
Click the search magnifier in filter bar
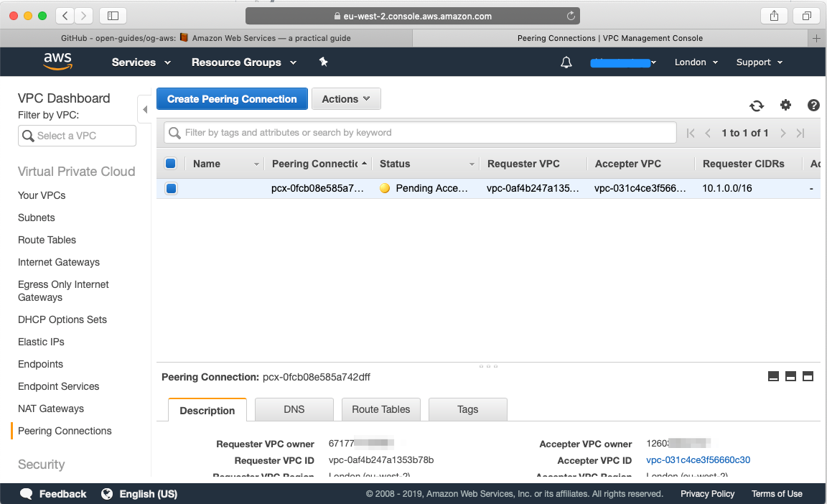[174, 133]
